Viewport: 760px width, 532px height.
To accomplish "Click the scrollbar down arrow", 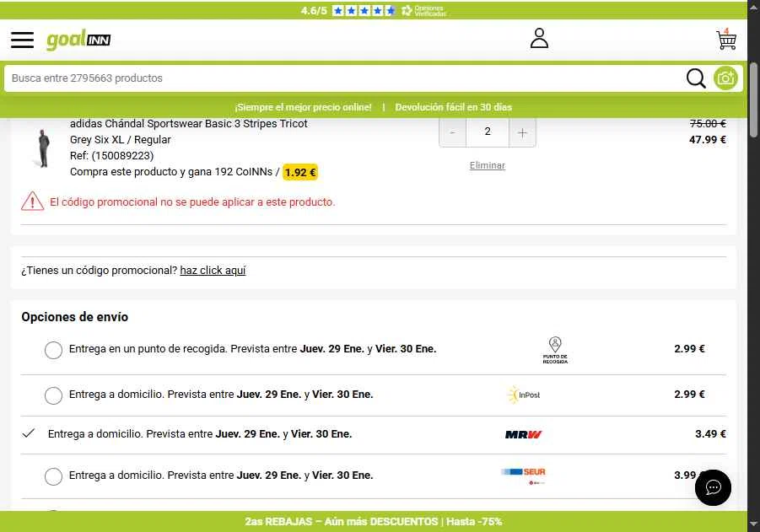I will tap(754, 524).
